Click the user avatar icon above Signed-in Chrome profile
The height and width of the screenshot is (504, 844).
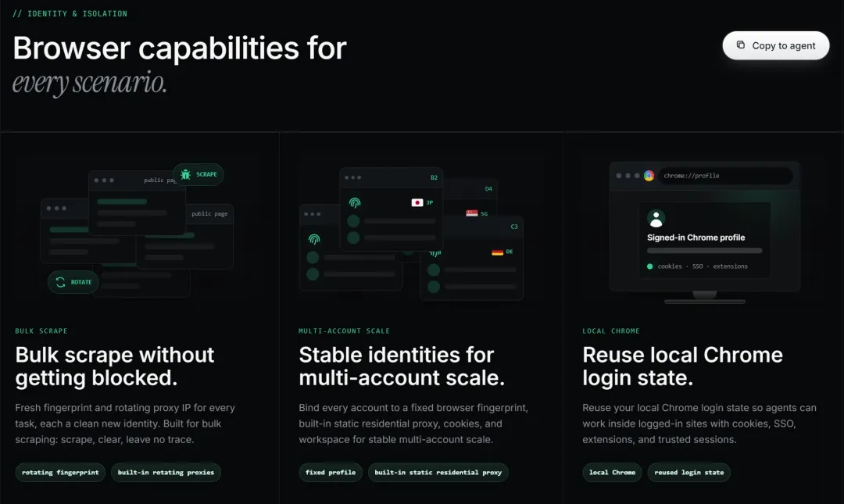[656, 219]
